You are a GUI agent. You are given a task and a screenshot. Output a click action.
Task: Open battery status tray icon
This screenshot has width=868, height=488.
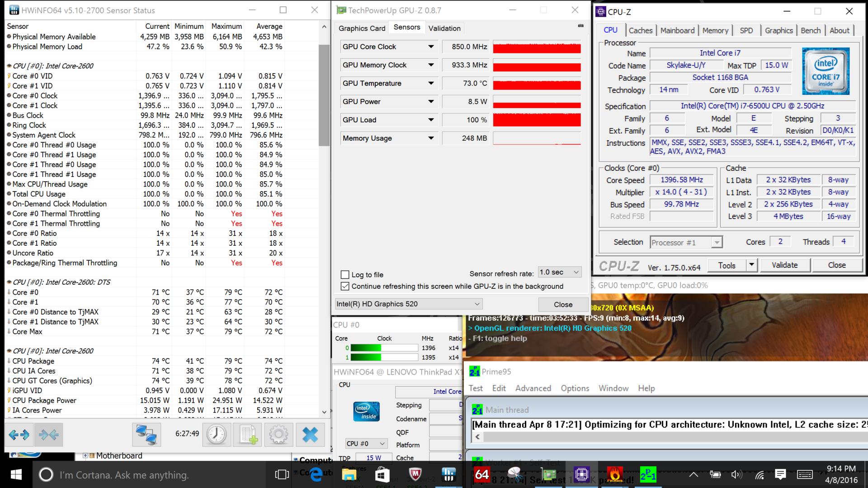tap(715, 474)
